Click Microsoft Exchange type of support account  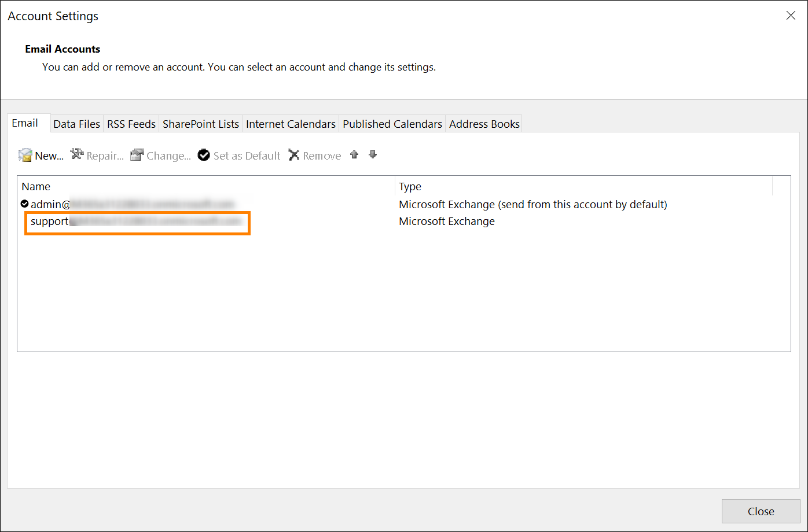point(447,221)
